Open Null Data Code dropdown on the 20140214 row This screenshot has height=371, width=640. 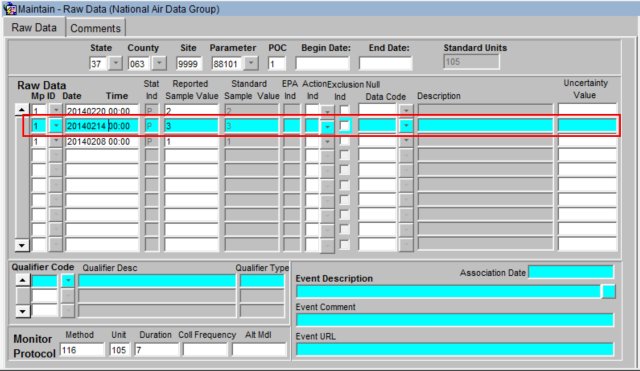click(406, 126)
